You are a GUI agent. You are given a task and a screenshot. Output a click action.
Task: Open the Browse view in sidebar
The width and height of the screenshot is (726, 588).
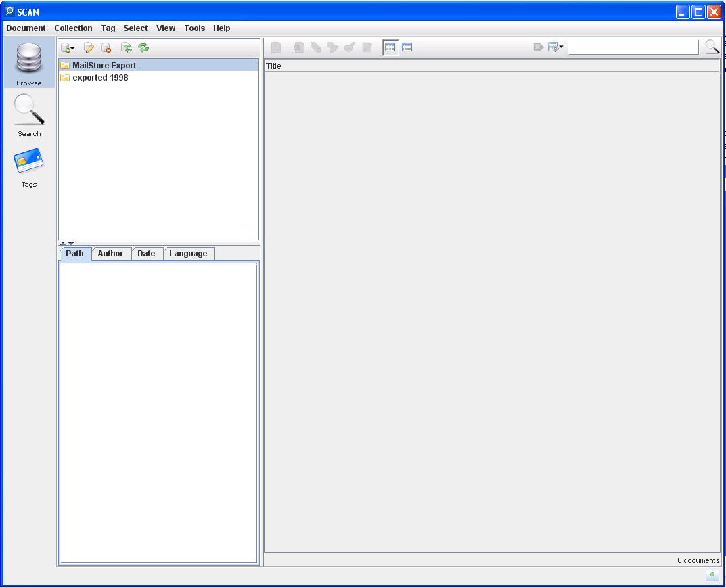pyautogui.click(x=29, y=64)
